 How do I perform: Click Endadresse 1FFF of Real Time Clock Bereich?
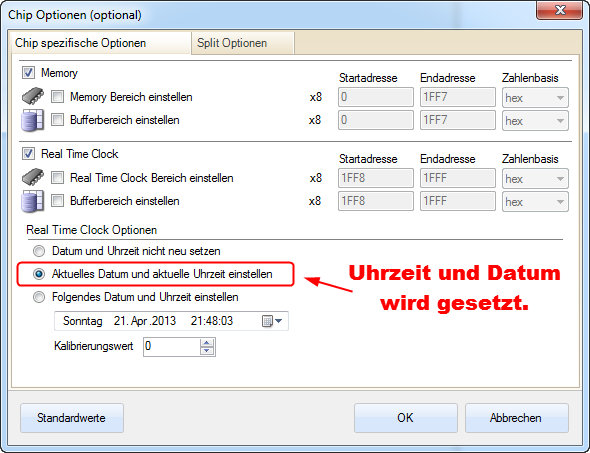pos(458,178)
